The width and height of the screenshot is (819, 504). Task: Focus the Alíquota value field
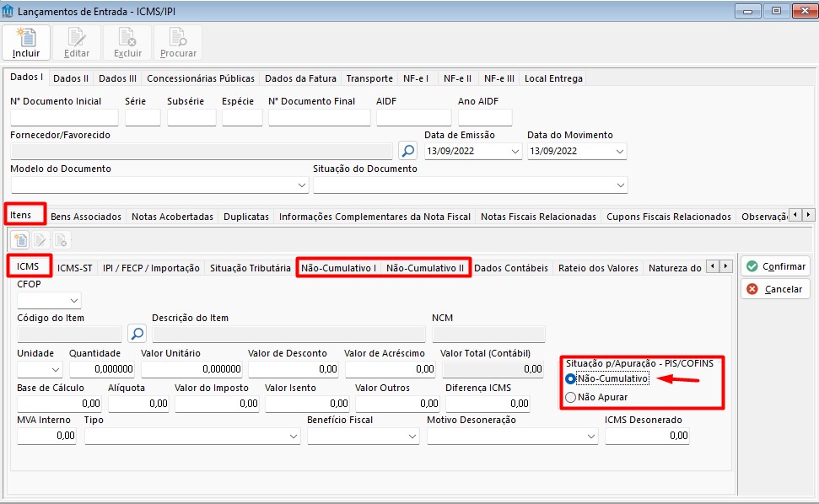(138, 404)
